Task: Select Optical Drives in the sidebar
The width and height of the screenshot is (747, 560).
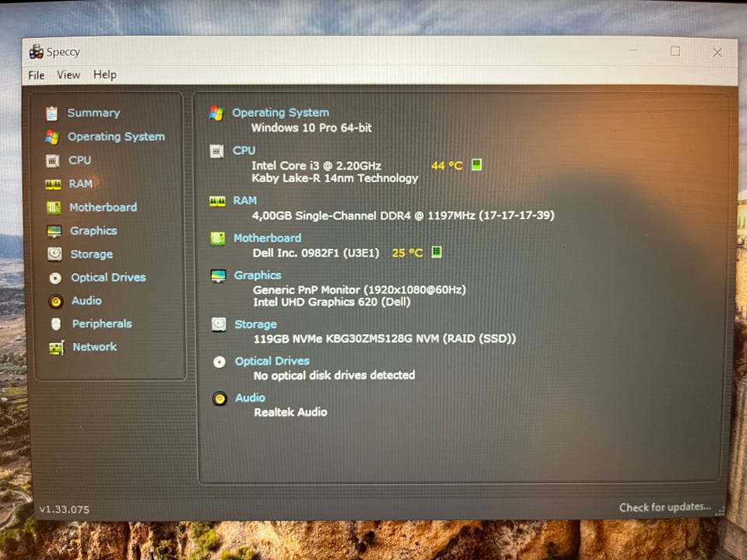Action: (108, 277)
